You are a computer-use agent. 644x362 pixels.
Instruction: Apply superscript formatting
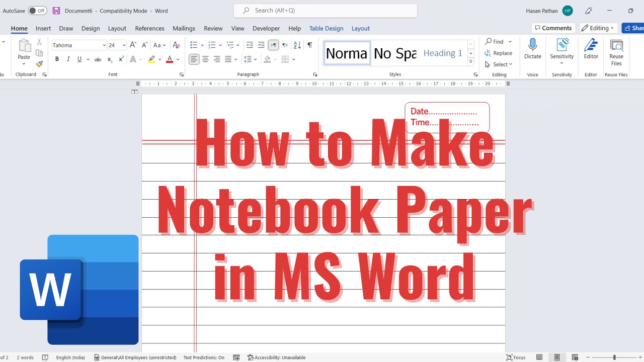point(121,59)
